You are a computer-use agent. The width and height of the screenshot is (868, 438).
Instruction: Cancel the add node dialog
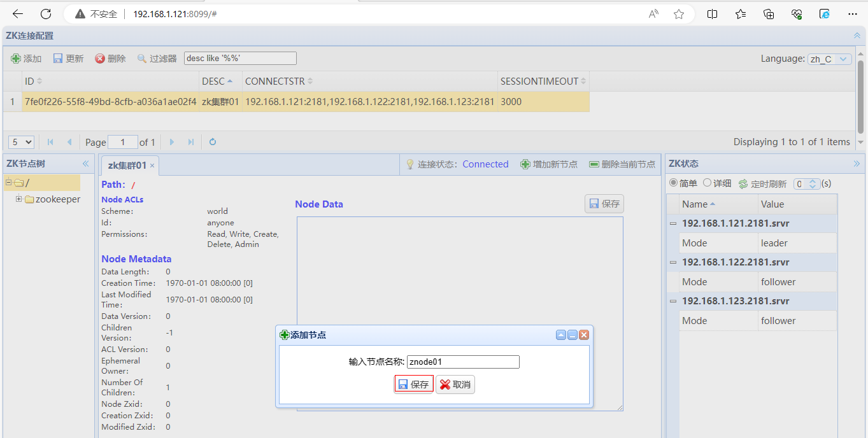click(455, 385)
